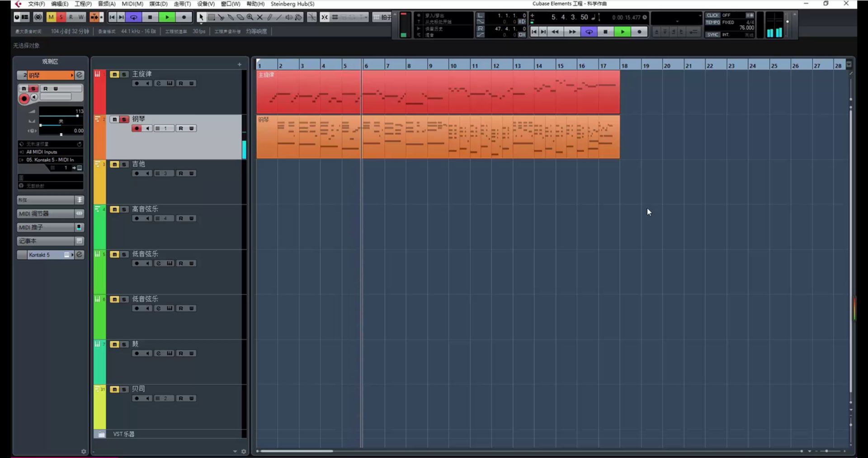
Task: Select the Zoom magnifier tool
Action: (x=250, y=17)
